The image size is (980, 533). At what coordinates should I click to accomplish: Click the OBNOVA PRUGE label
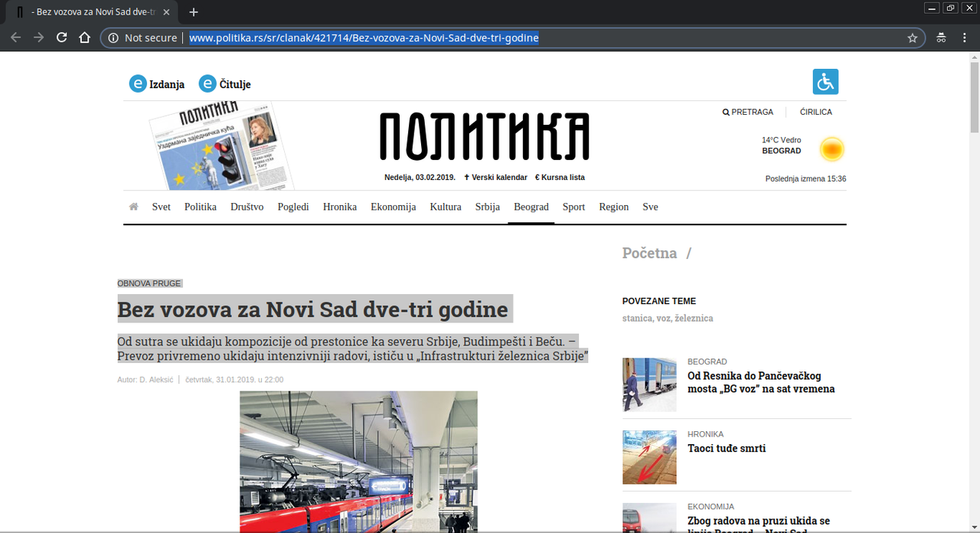[149, 283]
